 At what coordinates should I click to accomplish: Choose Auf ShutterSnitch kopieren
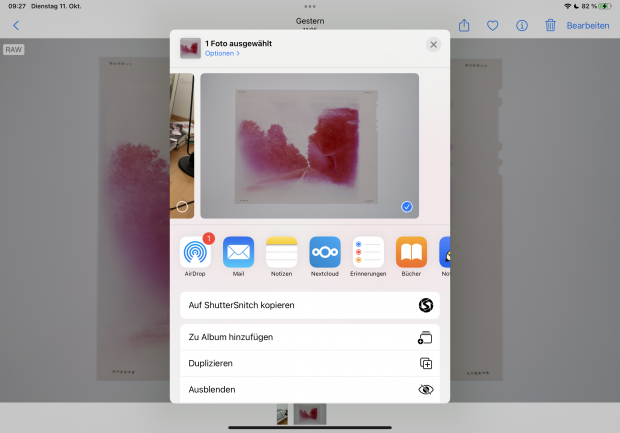[309, 305]
